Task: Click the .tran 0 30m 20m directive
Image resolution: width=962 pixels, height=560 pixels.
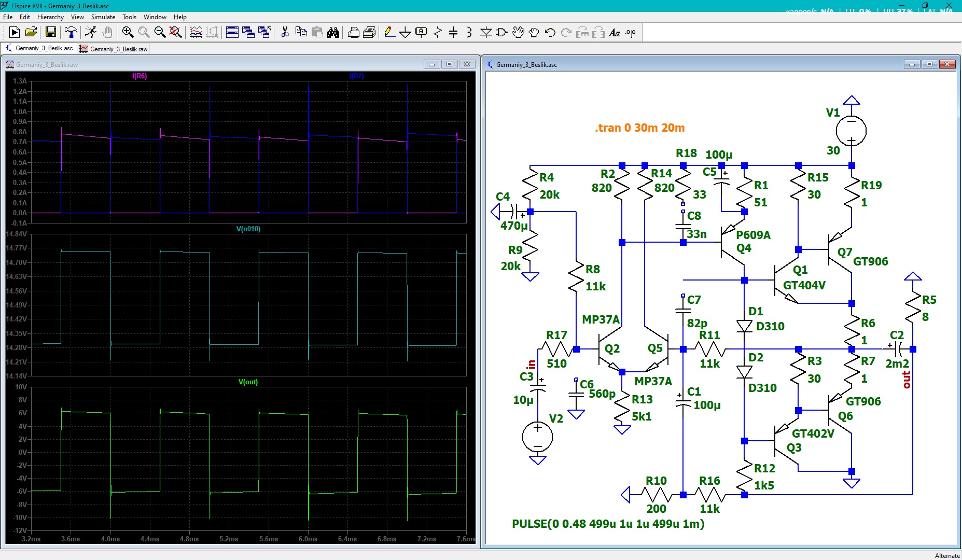Action: 639,128
